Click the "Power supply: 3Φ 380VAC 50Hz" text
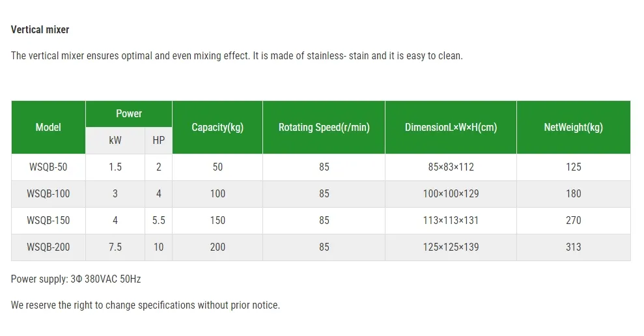644x336 pixels. tap(76, 279)
